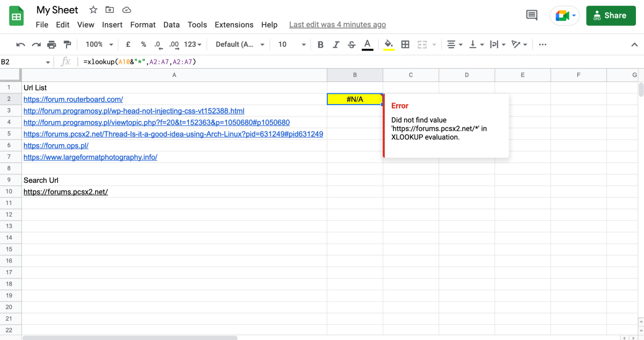Open the Edit menu
The image size is (644, 340).
point(63,25)
